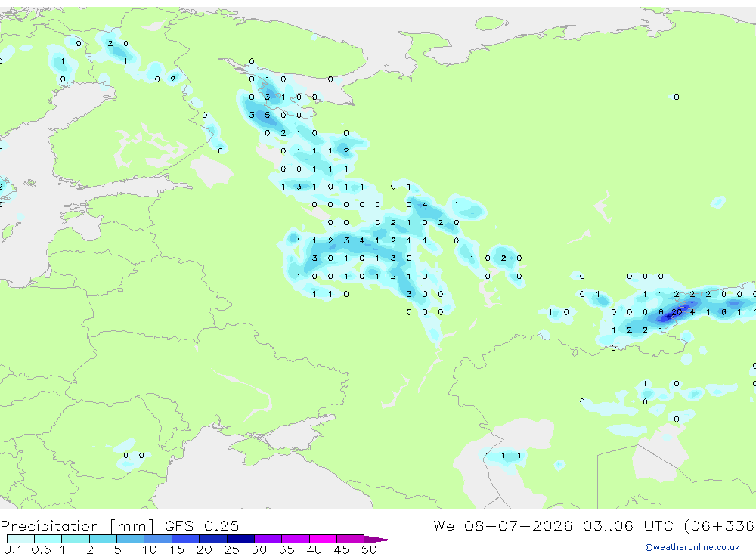Select the legend swatch between 45 and 50
The width and height of the screenshot is (756, 554).
tap(351, 539)
